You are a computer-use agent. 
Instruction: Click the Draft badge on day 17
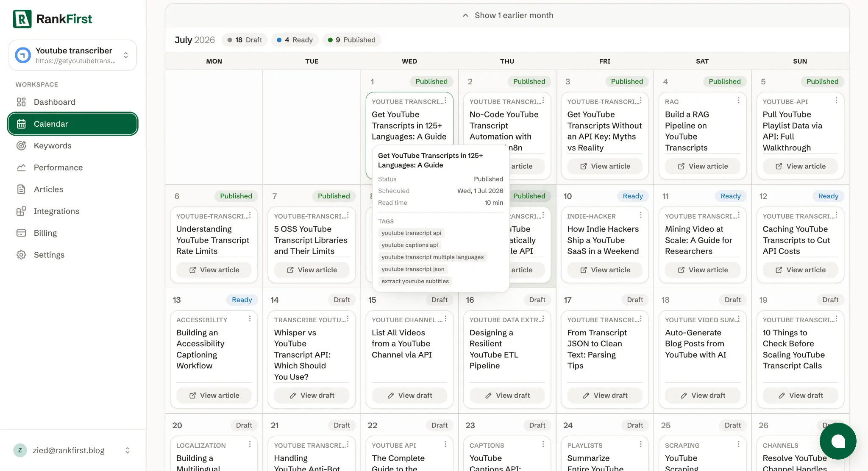tap(635, 300)
